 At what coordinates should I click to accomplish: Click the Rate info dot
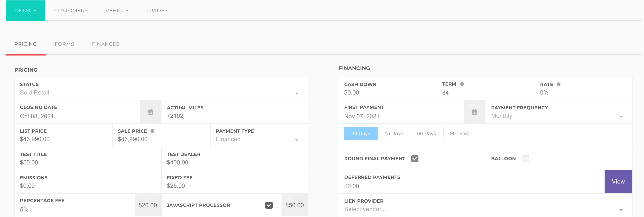558,85
